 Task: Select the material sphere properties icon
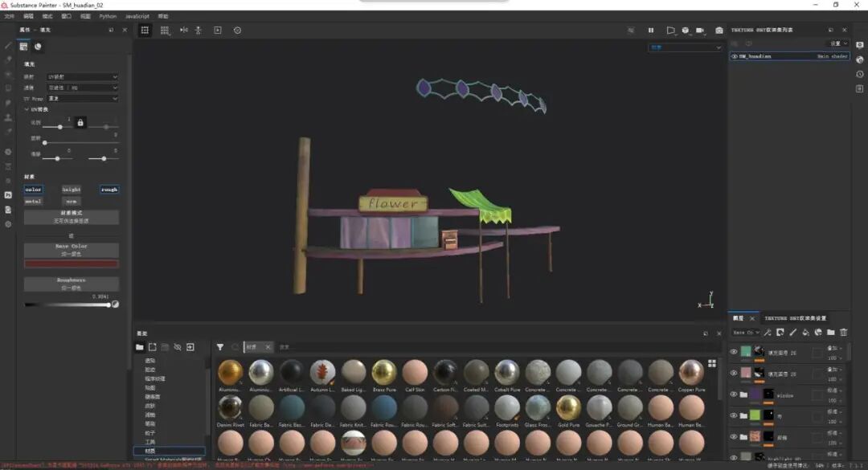tap(38, 47)
